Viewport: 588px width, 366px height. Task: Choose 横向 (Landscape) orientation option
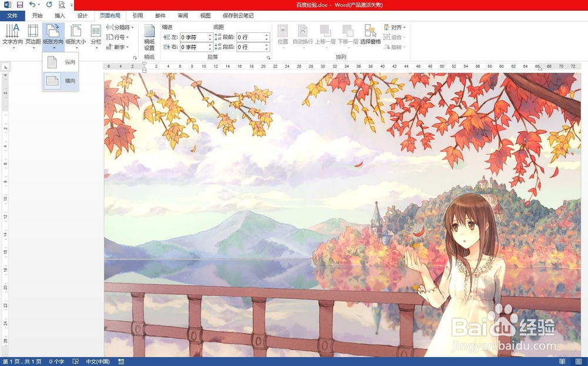click(61, 81)
